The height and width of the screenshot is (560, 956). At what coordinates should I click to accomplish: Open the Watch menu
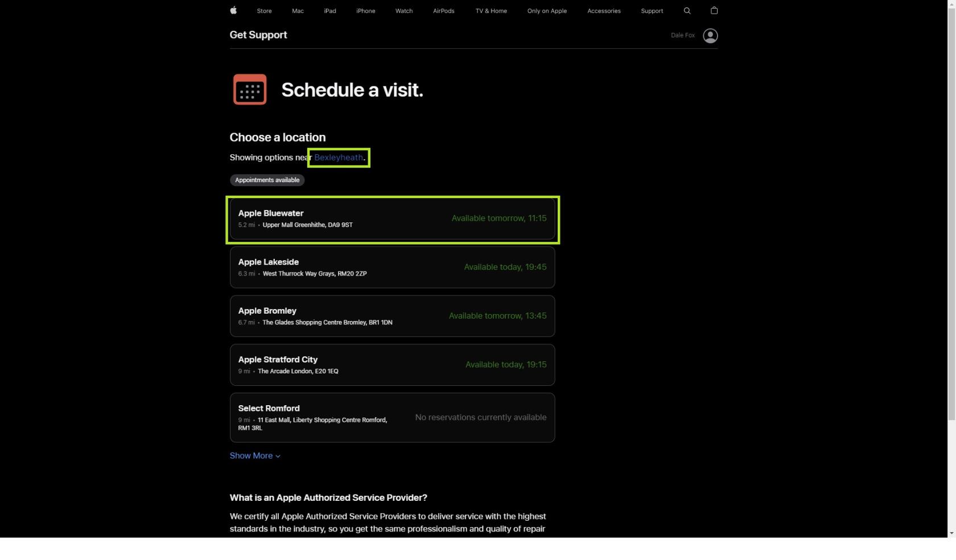(404, 11)
